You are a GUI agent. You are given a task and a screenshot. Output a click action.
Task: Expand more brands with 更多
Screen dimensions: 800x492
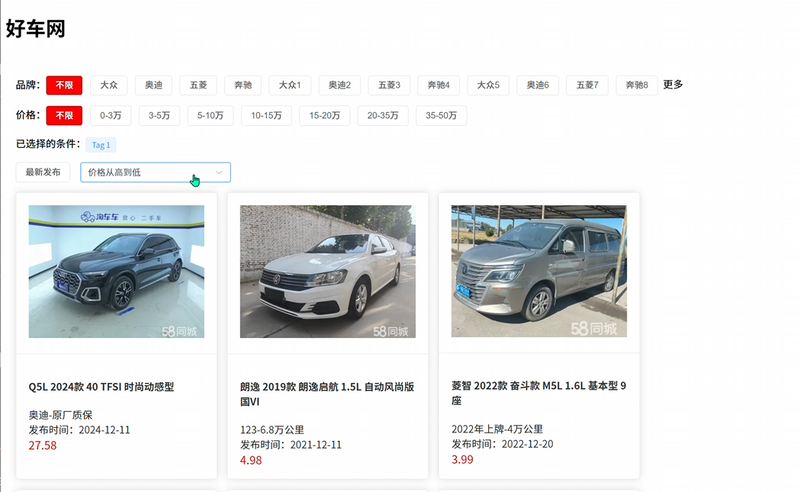pos(673,85)
